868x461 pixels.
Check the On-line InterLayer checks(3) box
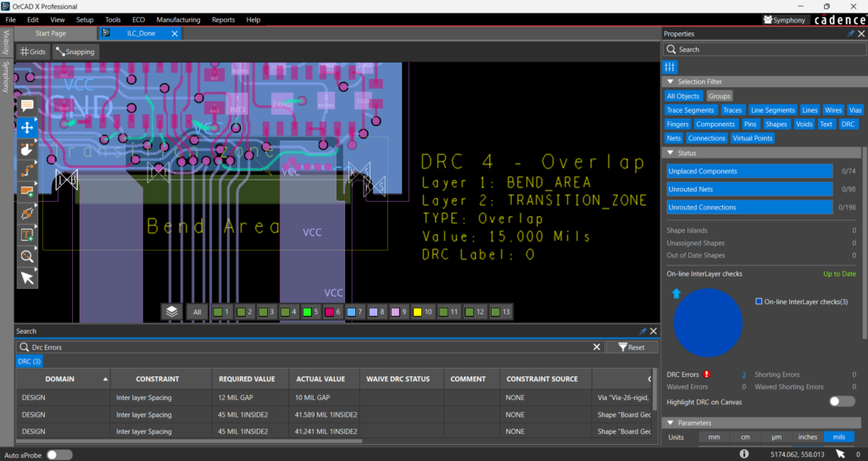click(x=759, y=302)
